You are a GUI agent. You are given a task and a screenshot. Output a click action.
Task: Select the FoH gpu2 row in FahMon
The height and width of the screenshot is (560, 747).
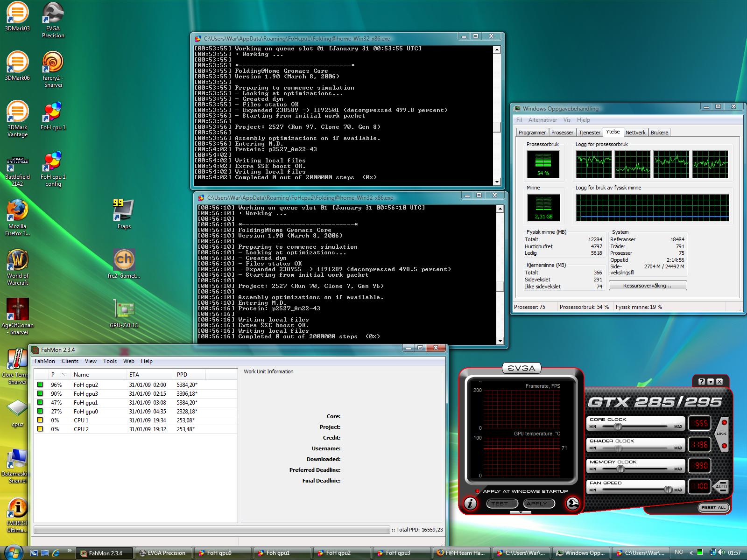click(136, 385)
